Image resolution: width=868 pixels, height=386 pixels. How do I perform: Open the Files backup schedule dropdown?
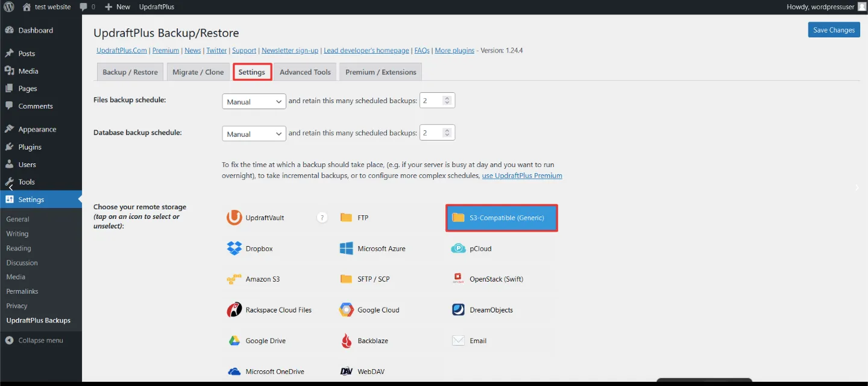254,101
